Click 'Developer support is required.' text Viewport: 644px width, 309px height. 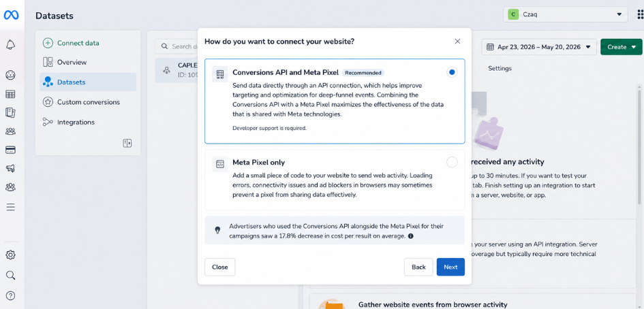click(x=269, y=128)
